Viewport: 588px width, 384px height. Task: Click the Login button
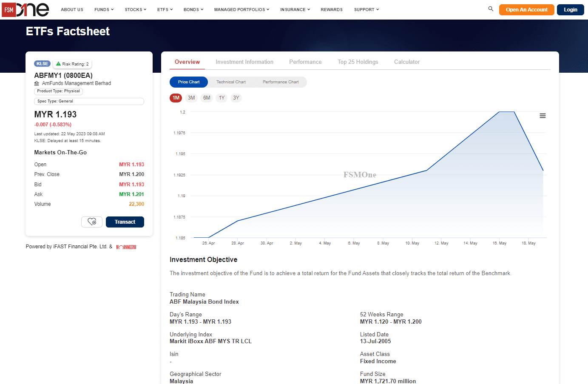coord(570,10)
